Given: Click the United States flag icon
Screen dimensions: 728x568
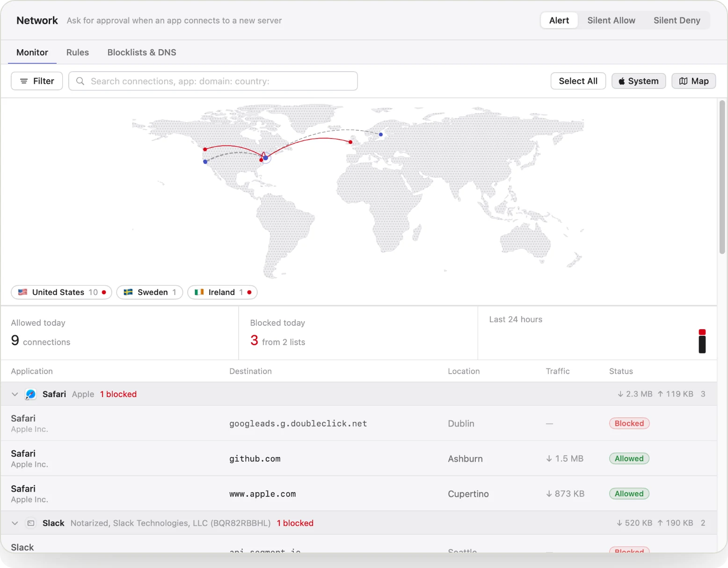Looking at the screenshot, I should coord(22,292).
